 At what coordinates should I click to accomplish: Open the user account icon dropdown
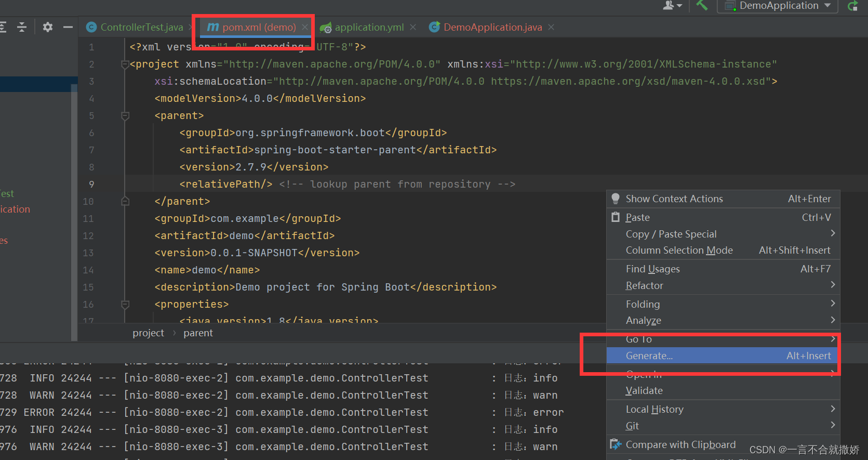coord(672,5)
